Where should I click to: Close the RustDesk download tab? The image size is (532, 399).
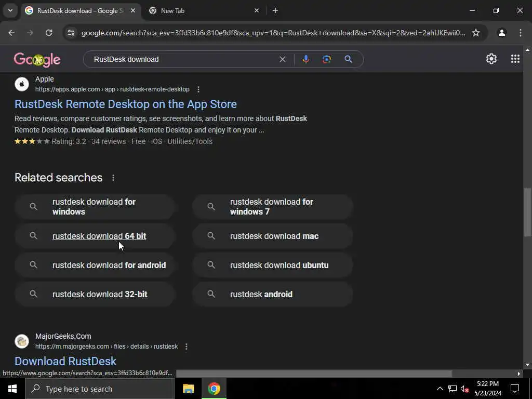click(133, 10)
